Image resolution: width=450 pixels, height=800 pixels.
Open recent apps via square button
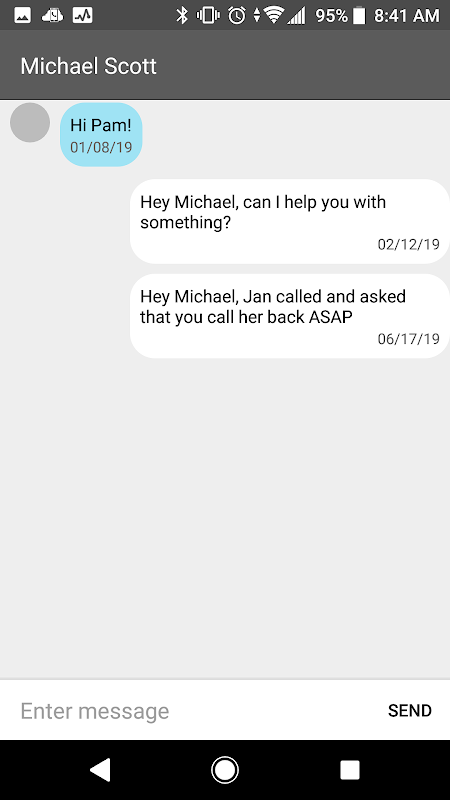click(x=349, y=770)
